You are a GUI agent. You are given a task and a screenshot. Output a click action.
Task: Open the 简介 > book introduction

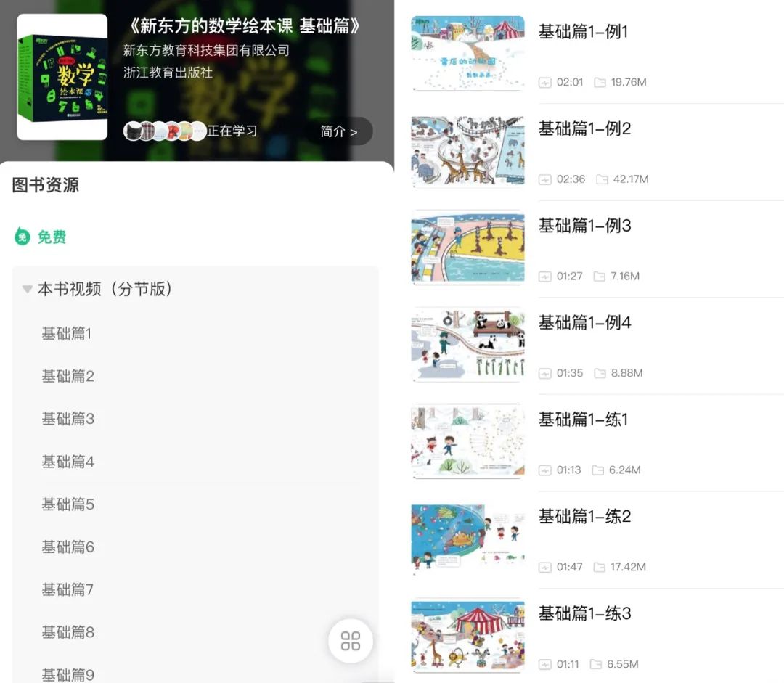[x=339, y=131]
